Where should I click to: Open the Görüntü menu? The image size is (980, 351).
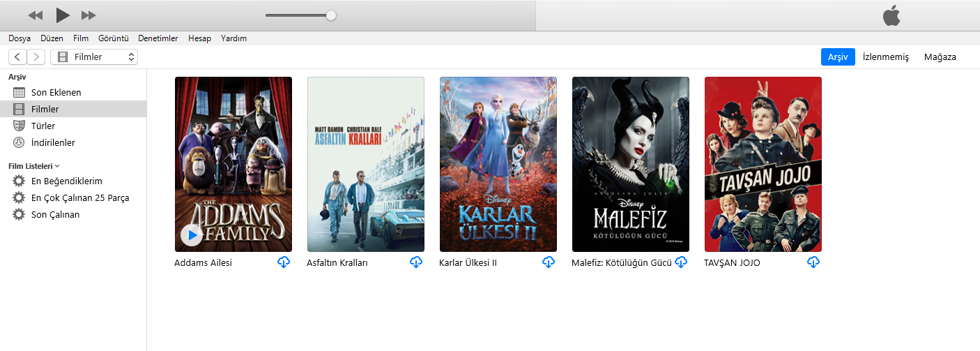[113, 38]
